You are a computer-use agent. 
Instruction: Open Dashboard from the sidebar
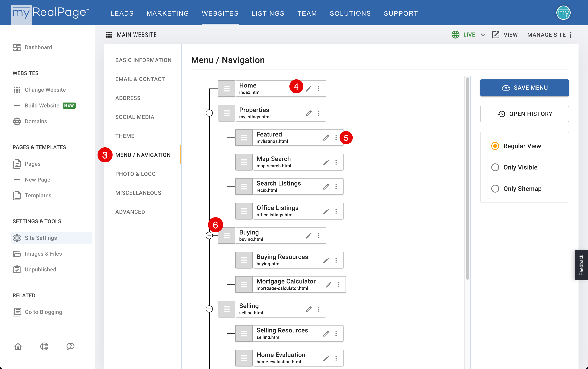click(x=32, y=47)
